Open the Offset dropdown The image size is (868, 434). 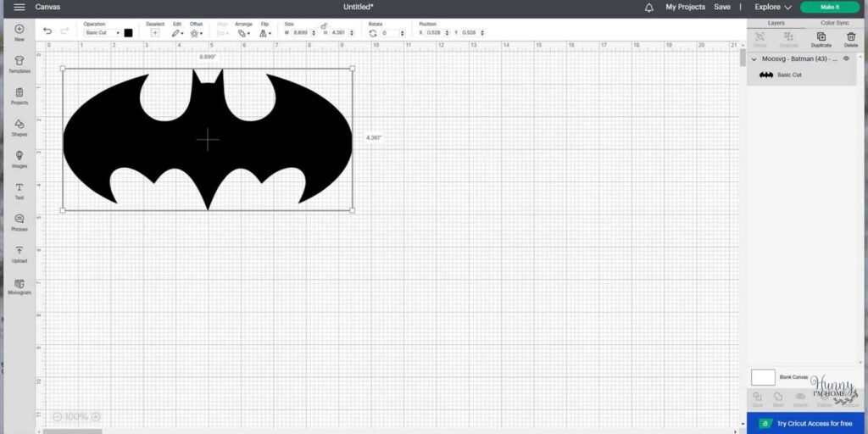tap(196, 33)
